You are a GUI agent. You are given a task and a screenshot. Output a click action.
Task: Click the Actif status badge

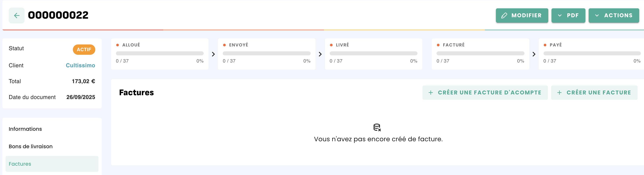[x=84, y=49]
